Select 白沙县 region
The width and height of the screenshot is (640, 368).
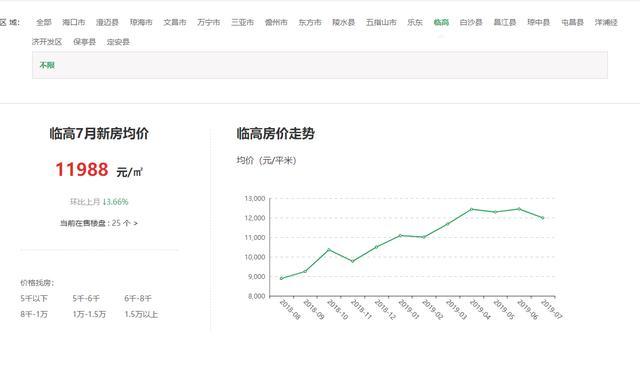point(471,22)
